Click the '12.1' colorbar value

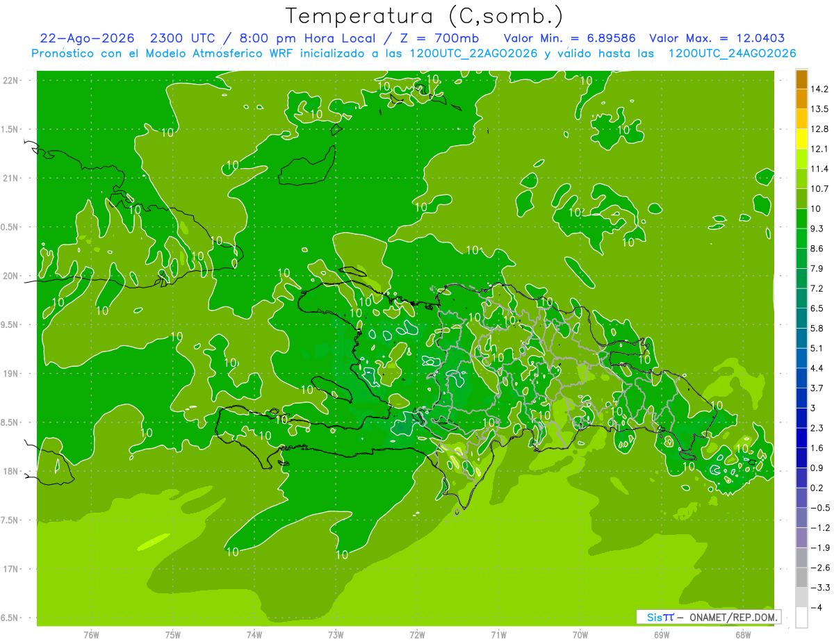(819, 149)
